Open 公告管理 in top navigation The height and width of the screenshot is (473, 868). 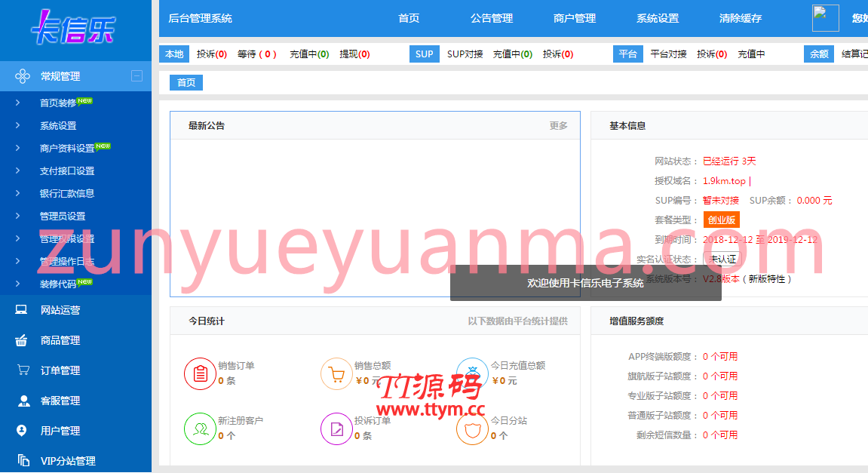click(492, 18)
